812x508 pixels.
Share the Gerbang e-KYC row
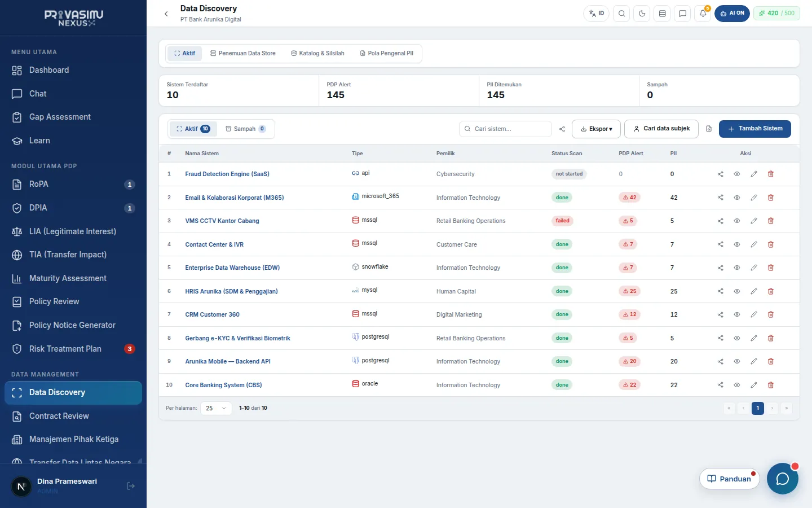click(721, 338)
